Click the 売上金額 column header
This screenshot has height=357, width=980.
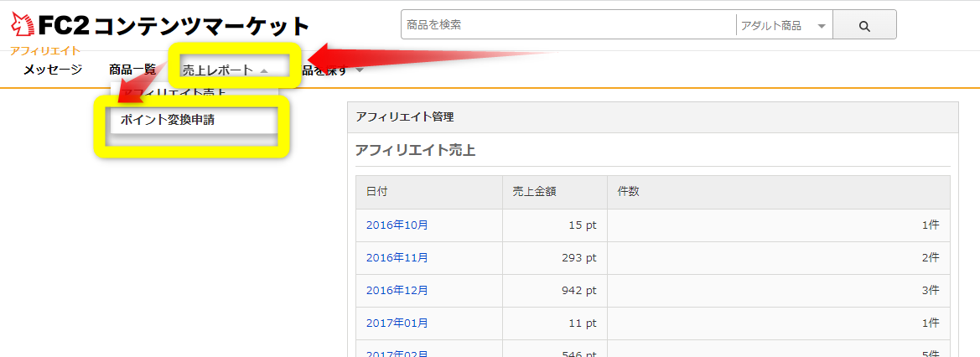[534, 192]
